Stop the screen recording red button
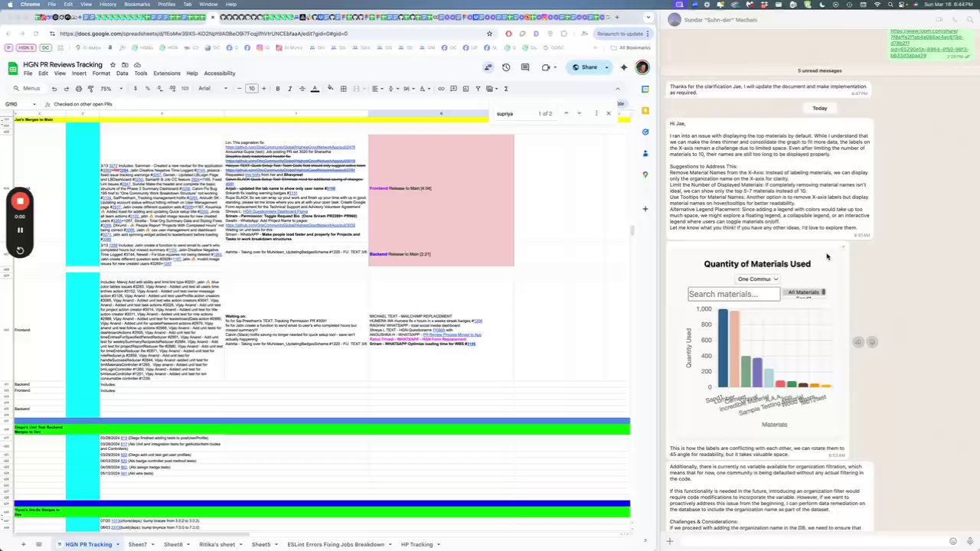Screen dimensions: 980x551 point(20,201)
